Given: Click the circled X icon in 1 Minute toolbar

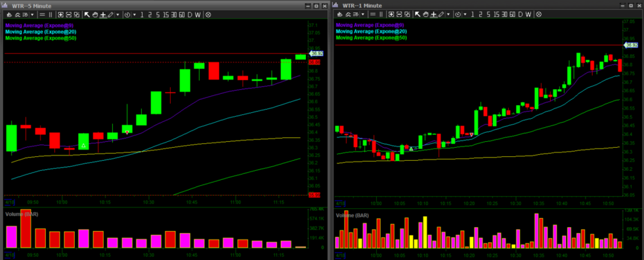Looking at the screenshot, I should [537, 14].
